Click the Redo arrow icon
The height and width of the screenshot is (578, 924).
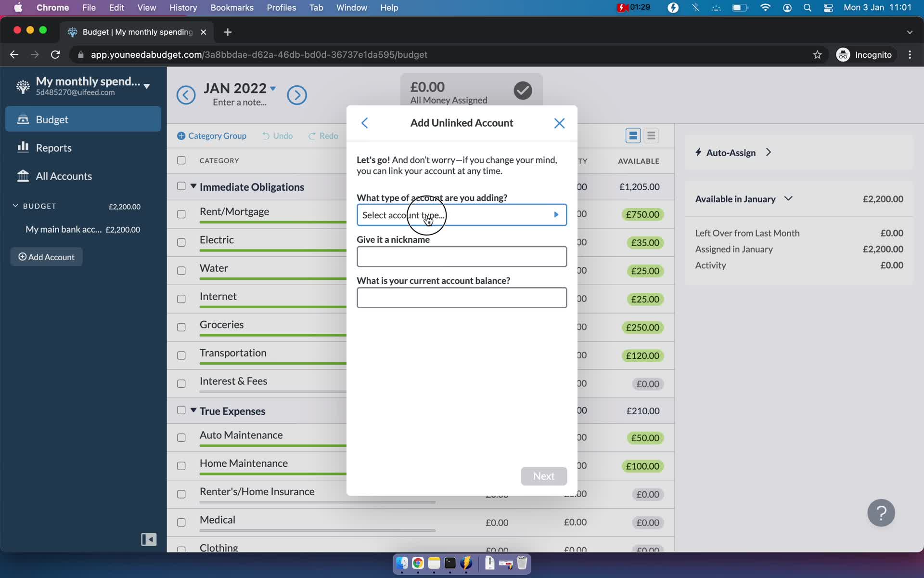point(311,136)
